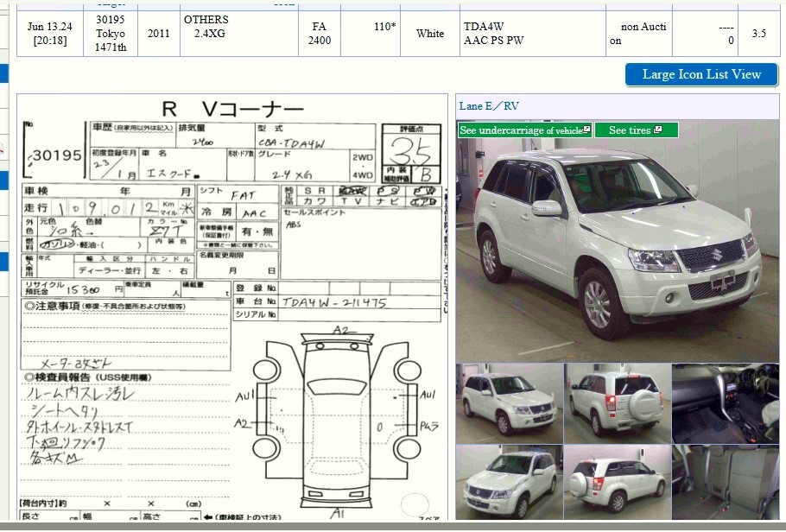This screenshot has width=786, height=532.
Task: Select front-left view thumbnail in first row
Action: pyautogui.click(x=510, y=403)
